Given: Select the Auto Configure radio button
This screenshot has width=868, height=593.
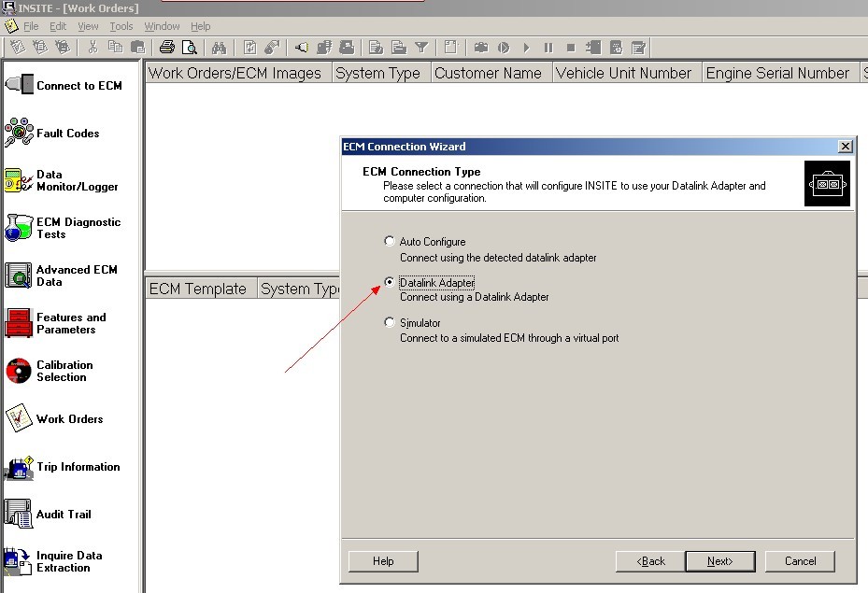Looking at the screenshot, I should (x=390, y=241).
